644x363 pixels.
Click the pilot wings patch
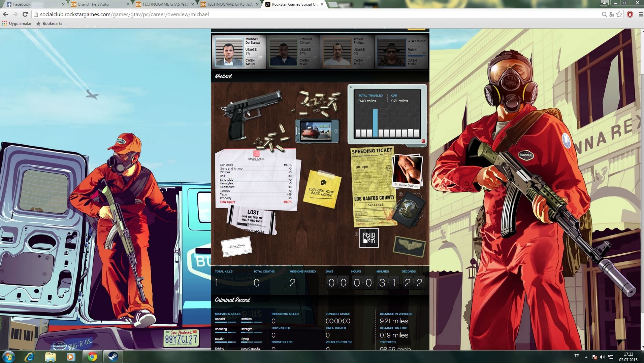409,247
